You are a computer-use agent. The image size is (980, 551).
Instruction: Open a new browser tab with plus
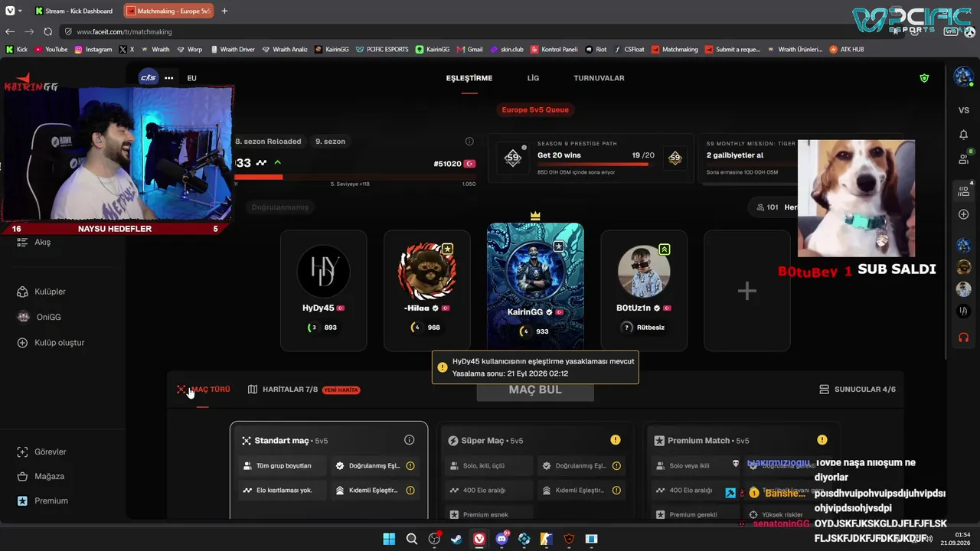(224, 11)
